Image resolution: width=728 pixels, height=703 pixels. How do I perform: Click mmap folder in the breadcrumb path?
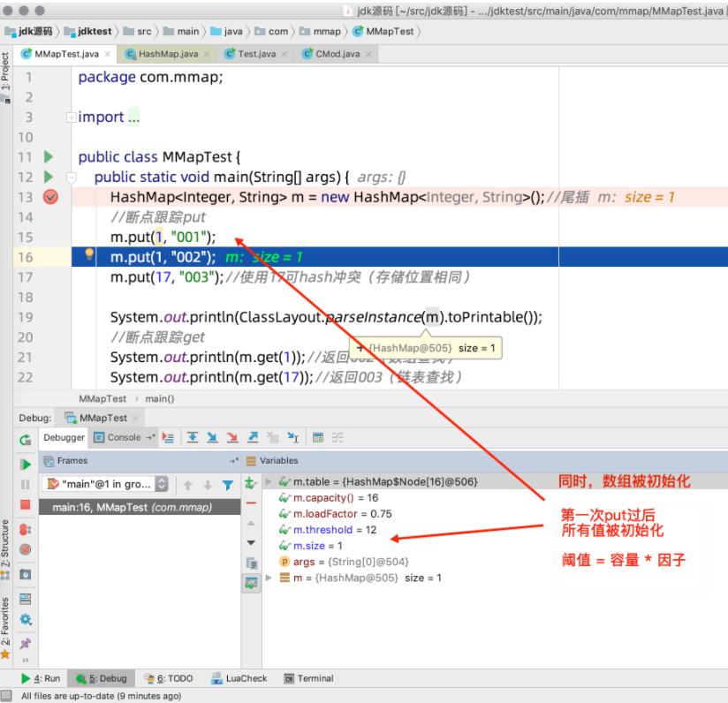click(321, 31)
